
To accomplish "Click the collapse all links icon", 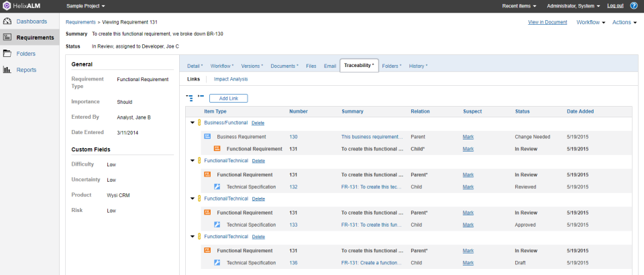I will click(x=201, y=97).
